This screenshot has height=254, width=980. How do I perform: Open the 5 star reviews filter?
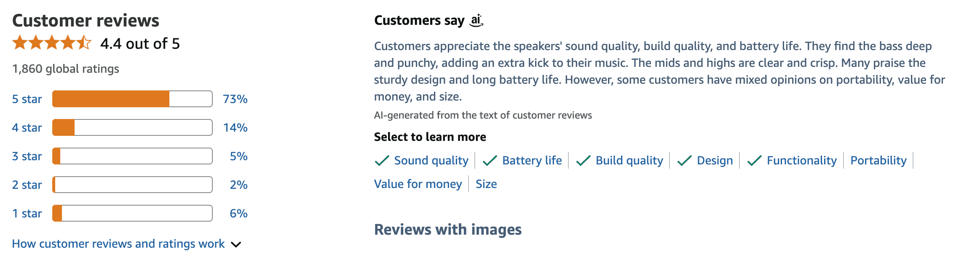click(x=27, y=99)
